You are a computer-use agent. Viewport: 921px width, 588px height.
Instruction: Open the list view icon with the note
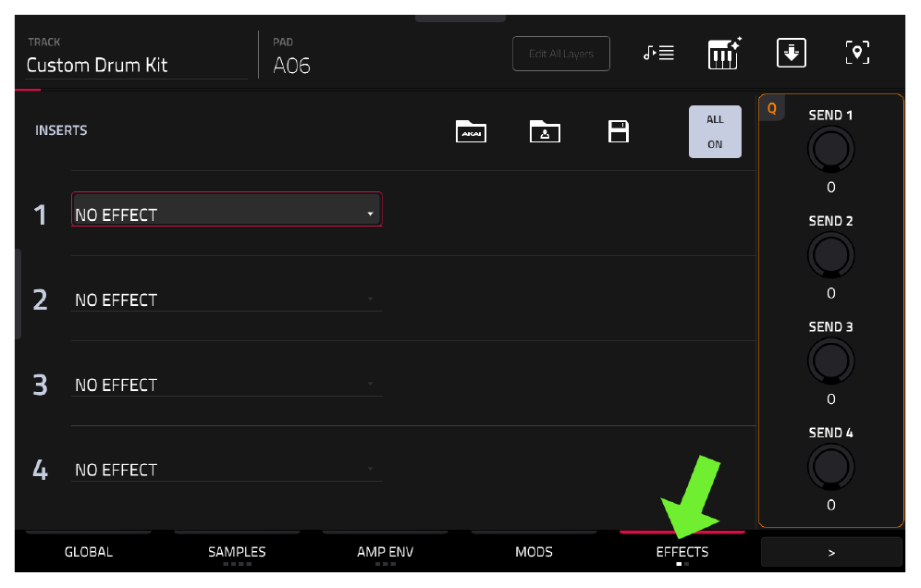658,53
